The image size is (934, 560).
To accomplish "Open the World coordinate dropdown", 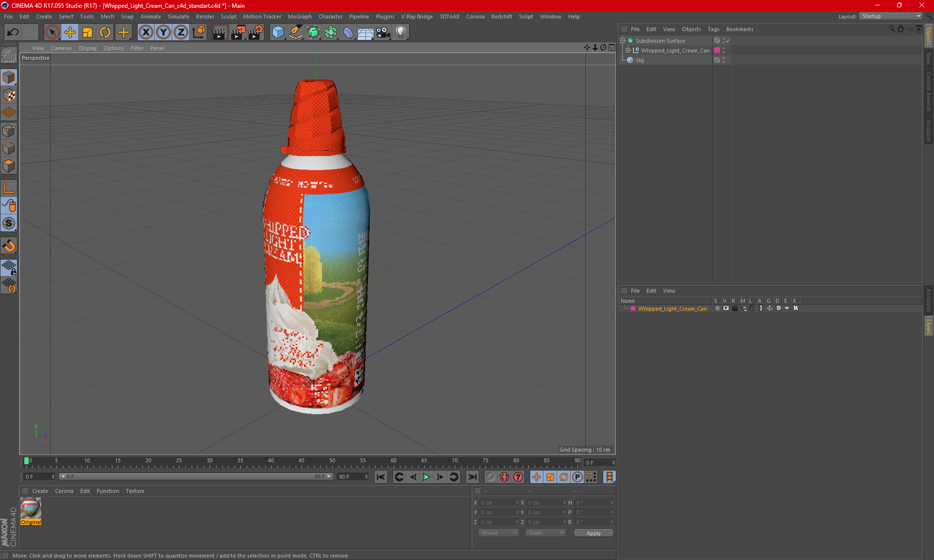I will point(499,533).
